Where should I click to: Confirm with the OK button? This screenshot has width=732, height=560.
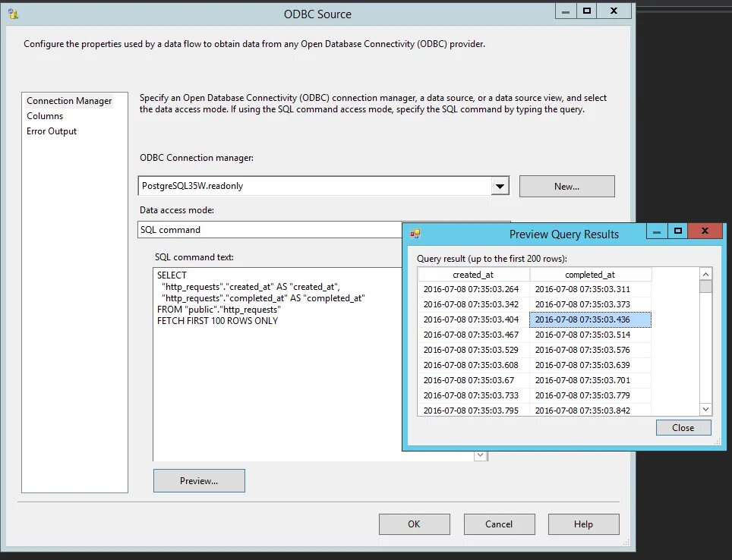(x=414, y=524)
